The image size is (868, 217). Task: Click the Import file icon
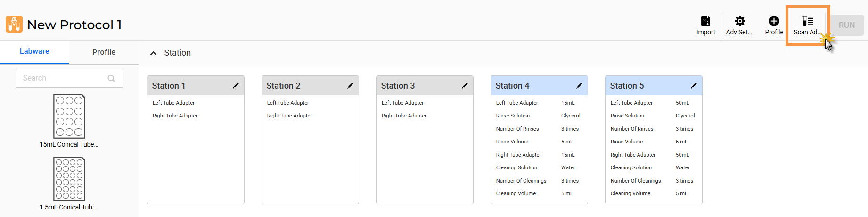(705, 21)
